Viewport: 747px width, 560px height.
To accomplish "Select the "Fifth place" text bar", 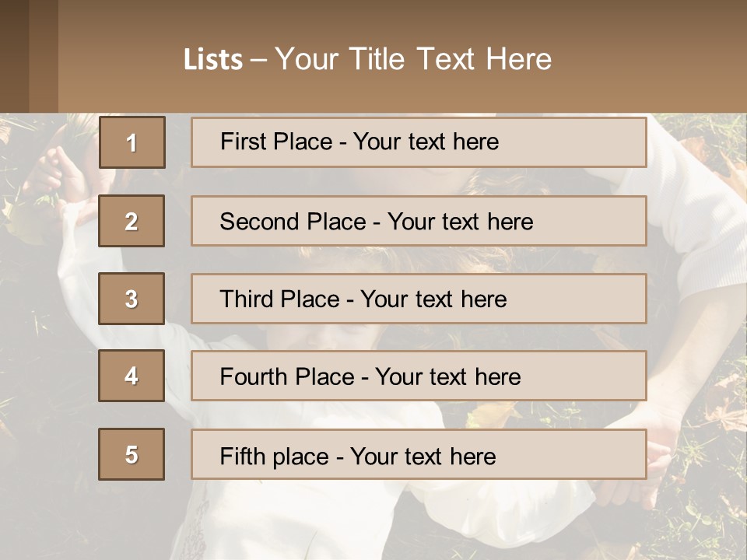I will pyautogui.click(x=419, y=455).
